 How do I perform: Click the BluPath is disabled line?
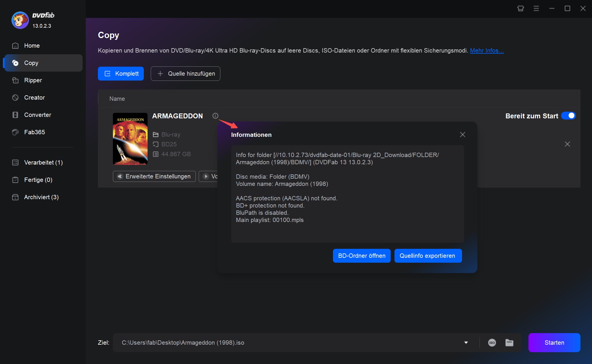[262, 213]
